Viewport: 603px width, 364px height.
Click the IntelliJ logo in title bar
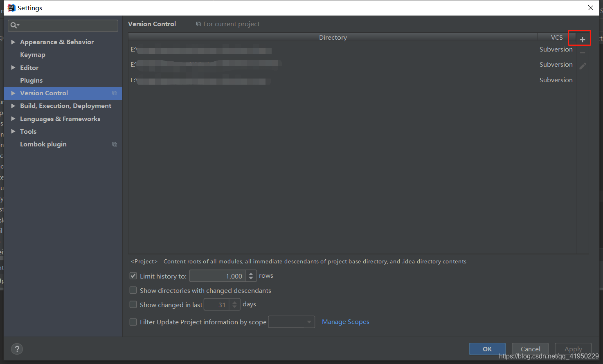(x=11, y=8)
